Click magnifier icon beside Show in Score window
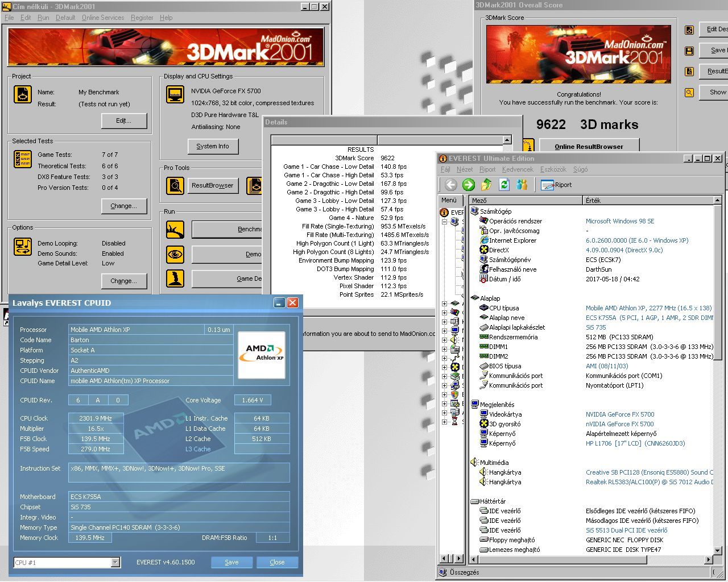The image size is (728, 582). pos(689,92)
